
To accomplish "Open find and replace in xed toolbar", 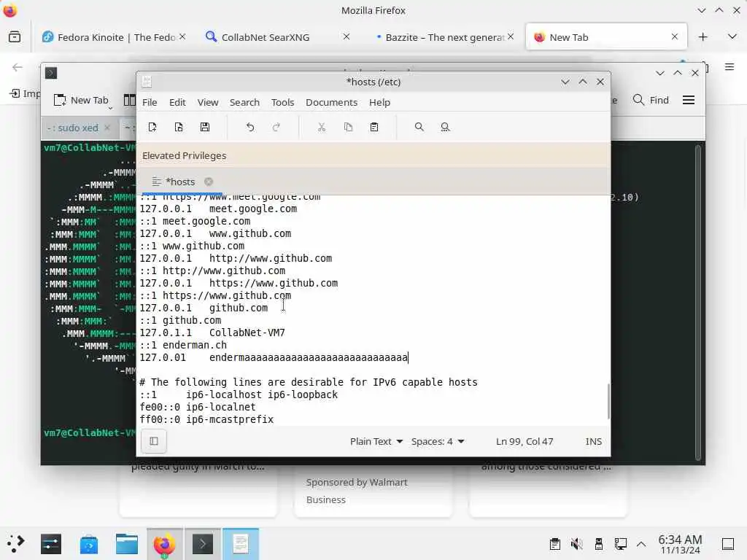I will tap(446, 127).
